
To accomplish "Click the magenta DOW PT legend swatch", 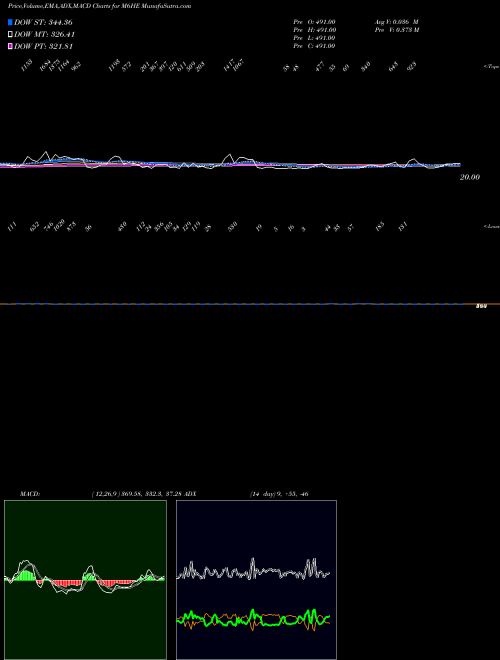I will [x=10, y=46].
